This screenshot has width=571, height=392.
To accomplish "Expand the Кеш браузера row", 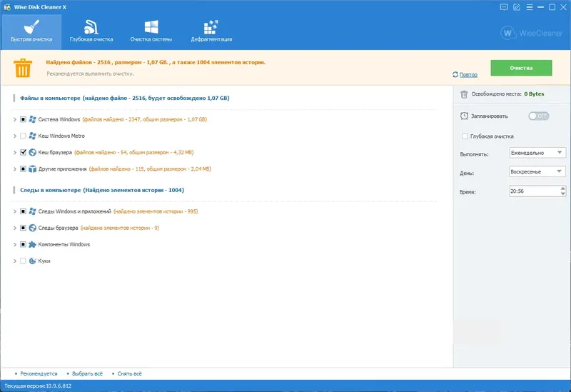I will tap(15, 152).
